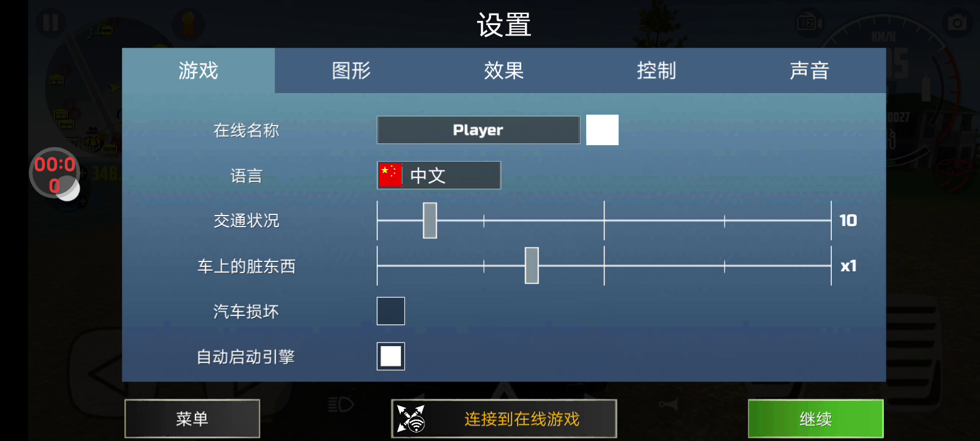Open the 中文 language dropdown
Screen dimensions: 980x441
(439, 175)
